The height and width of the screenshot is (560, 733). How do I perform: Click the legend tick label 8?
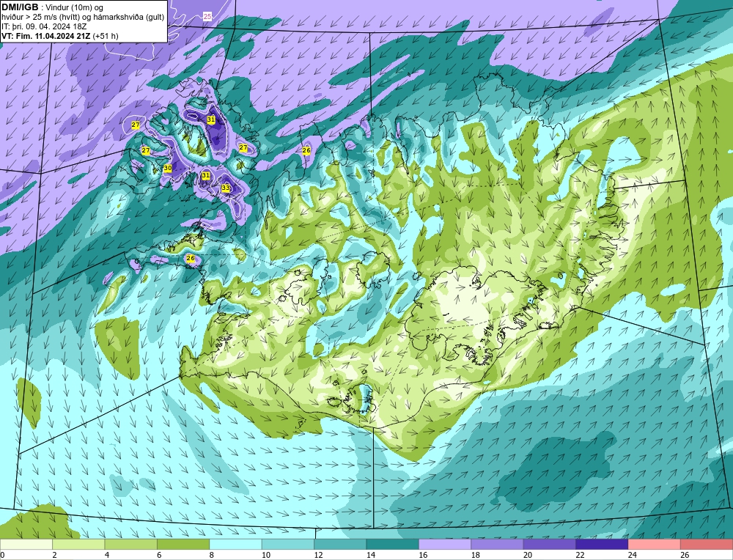212,555
